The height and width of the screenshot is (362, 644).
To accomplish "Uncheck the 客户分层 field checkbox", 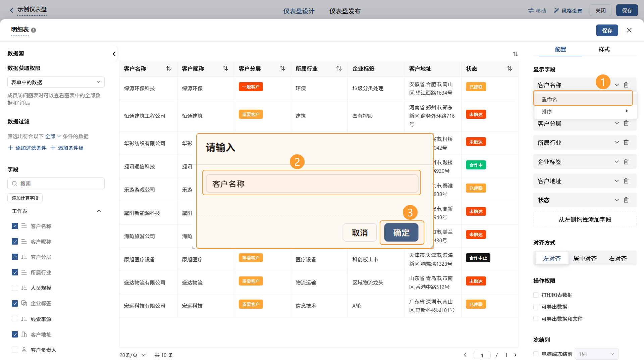I will click(15, 257).
